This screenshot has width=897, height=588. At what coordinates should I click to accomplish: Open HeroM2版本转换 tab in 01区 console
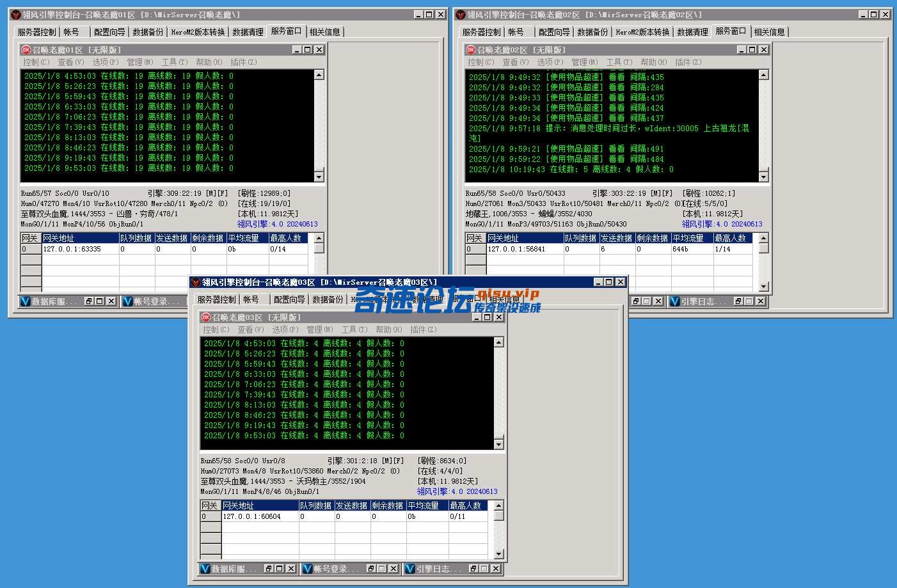[x=198, y=32]
